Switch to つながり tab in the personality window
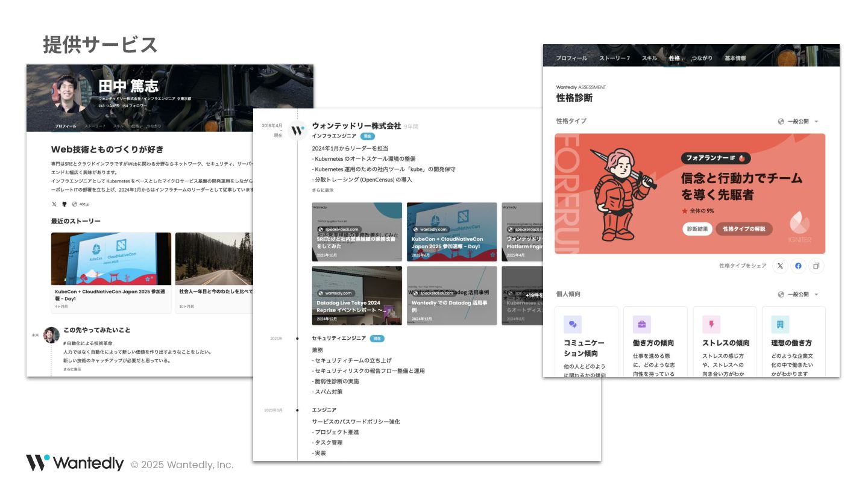The width and height of the screenshot is (868, 488). coord(702,58)
